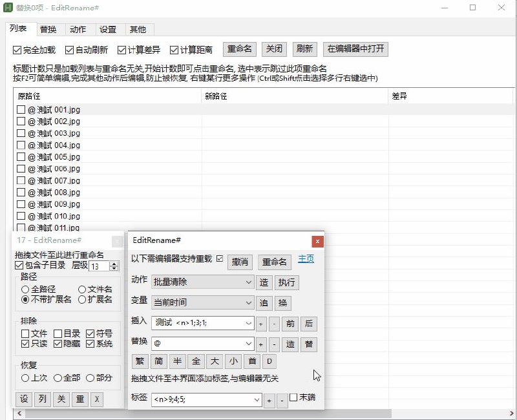Select the 繁 traditional-conversion button
The height and width of the screenshot is (420, 517).
[x=140, y=362]
